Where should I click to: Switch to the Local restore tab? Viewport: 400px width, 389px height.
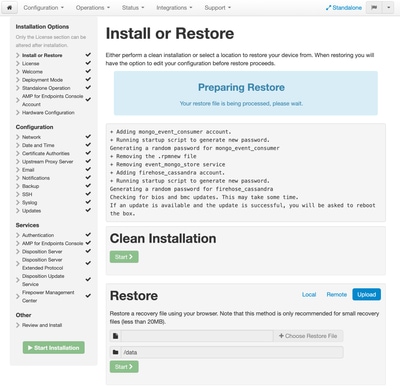(x=309, y=295)
